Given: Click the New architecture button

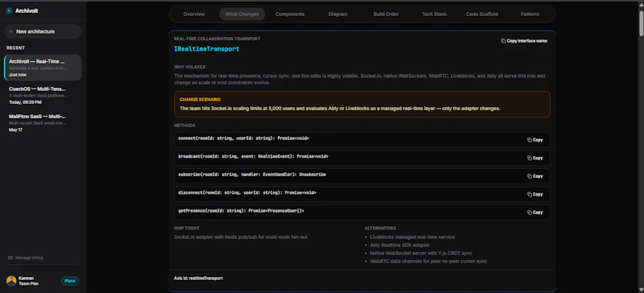Looking at the screenshot, I should click(43, 31).
